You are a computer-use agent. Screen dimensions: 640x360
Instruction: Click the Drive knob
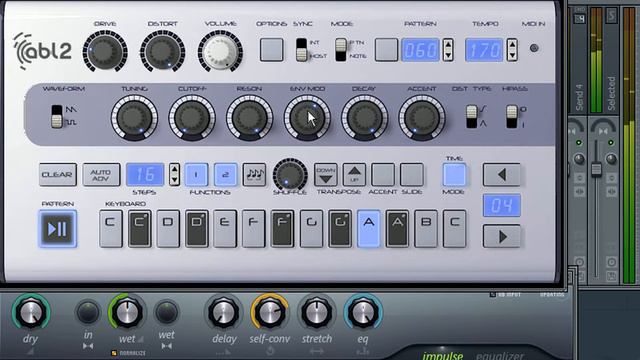point(105,51)
